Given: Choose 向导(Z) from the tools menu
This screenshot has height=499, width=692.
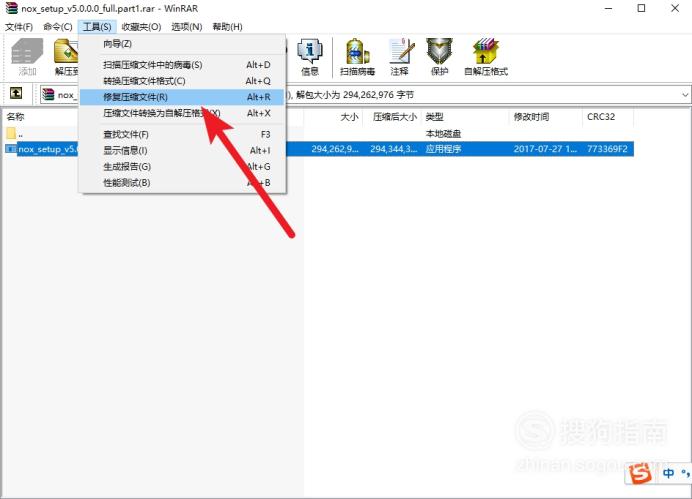Looking at the screenshot, I should click(182, 44).
